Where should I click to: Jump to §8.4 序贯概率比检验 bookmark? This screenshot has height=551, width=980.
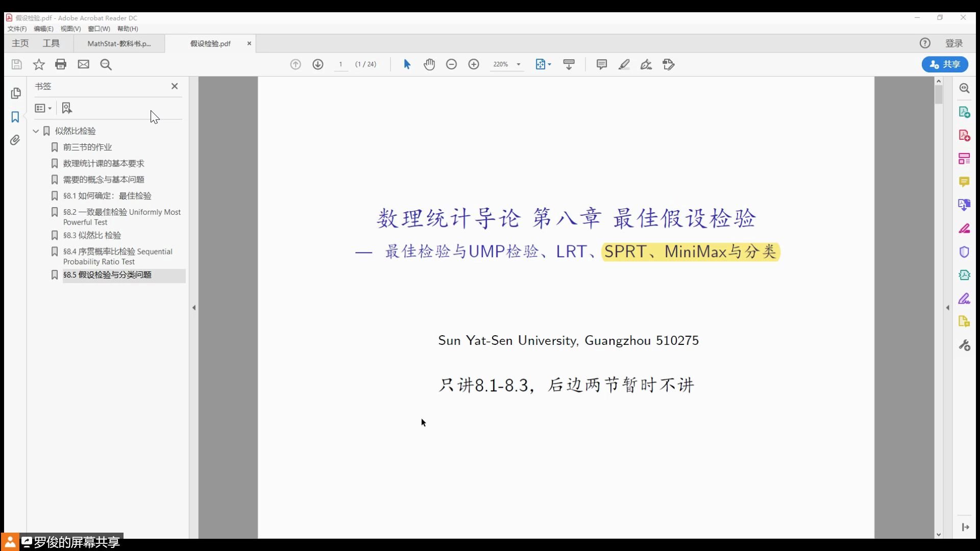point(118,257)
